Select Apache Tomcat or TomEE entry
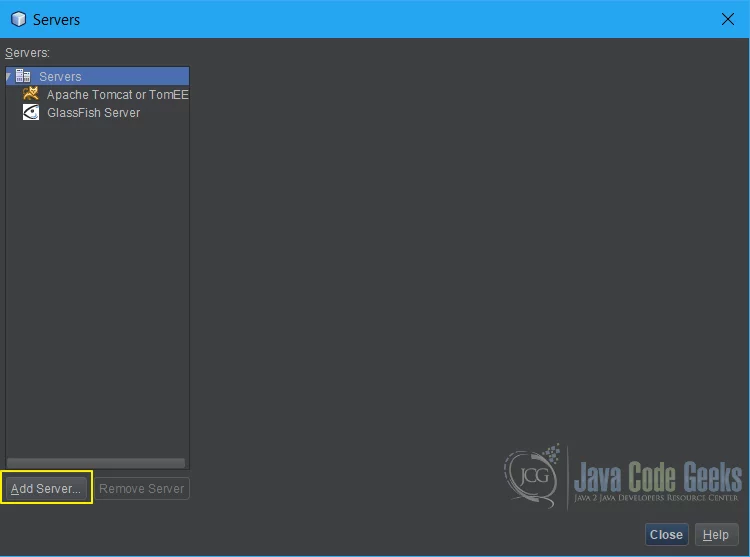Image resolution: width=750 pixels, height=557 pixels. (118, 95)
